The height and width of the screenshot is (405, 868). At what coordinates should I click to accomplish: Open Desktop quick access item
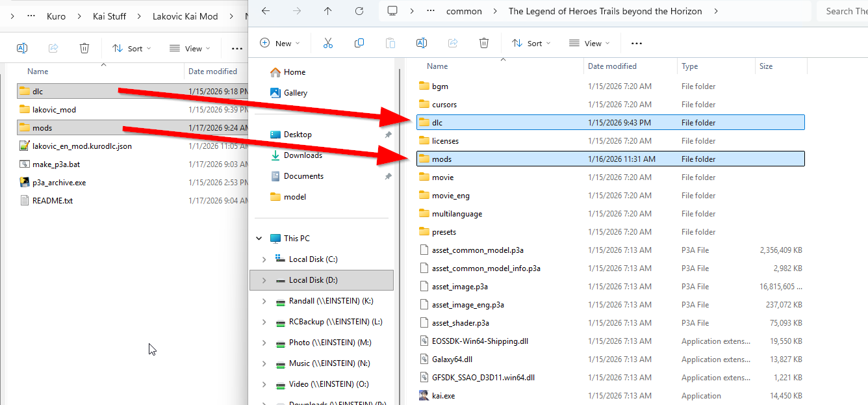291,135
